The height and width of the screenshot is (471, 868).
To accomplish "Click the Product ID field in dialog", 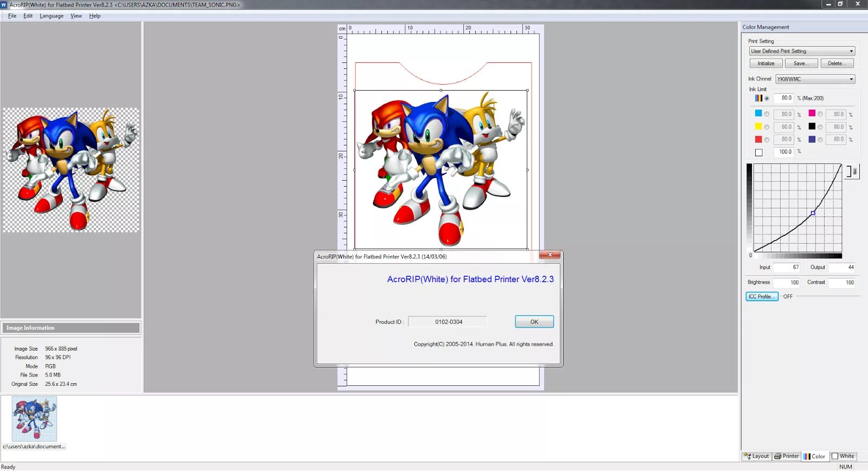I will pos(448,322).
